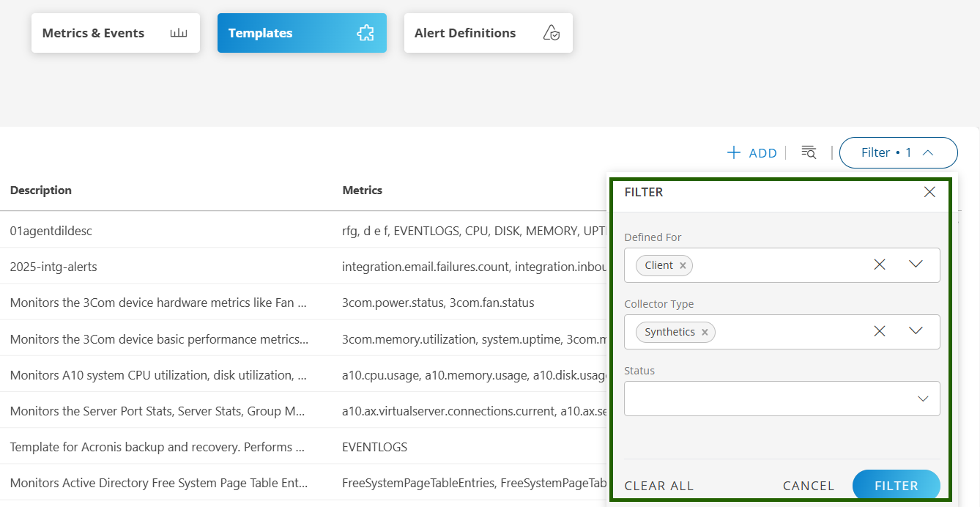
Task: Open the 2025-intg-alerts template row
Action: coord(53,267)
